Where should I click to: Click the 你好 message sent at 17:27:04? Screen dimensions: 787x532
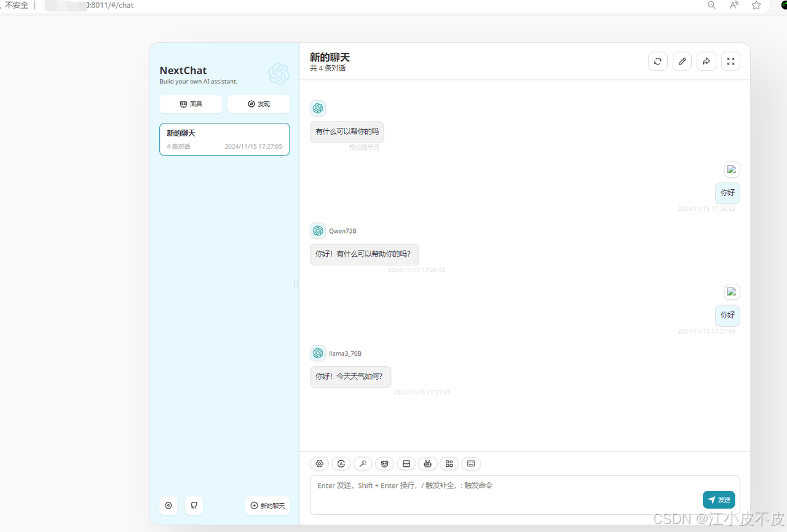[x=727, y=315]
